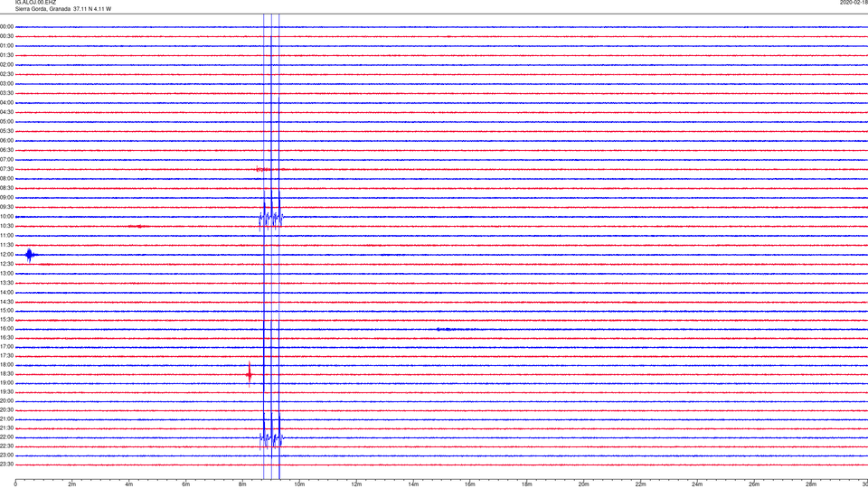Select the 14:00 trace time label

6,292
